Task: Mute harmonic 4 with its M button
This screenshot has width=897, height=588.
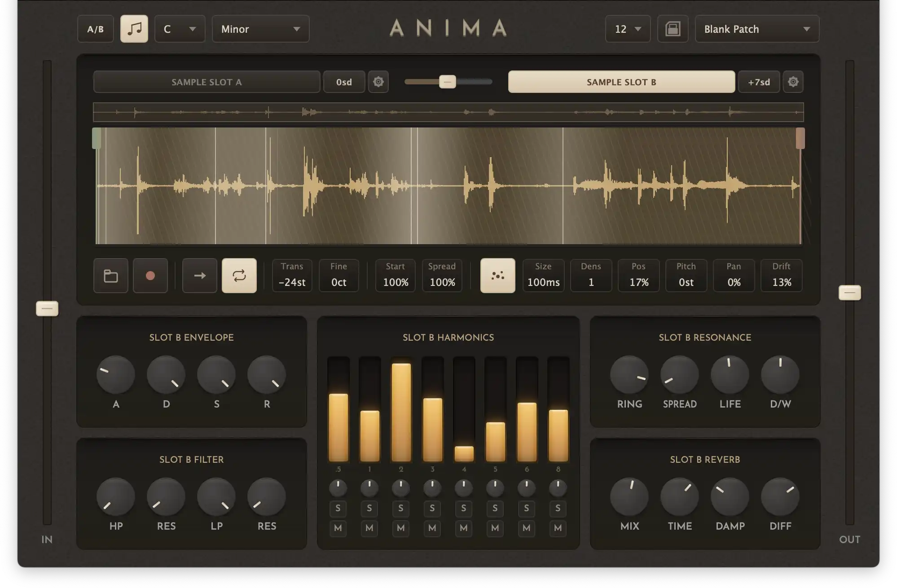Action: pyautogui.click(x=464, y=528)
